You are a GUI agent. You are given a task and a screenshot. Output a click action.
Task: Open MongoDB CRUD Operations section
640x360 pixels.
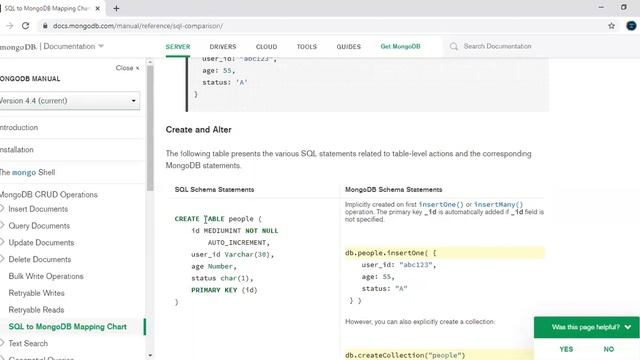click(49, 195)
